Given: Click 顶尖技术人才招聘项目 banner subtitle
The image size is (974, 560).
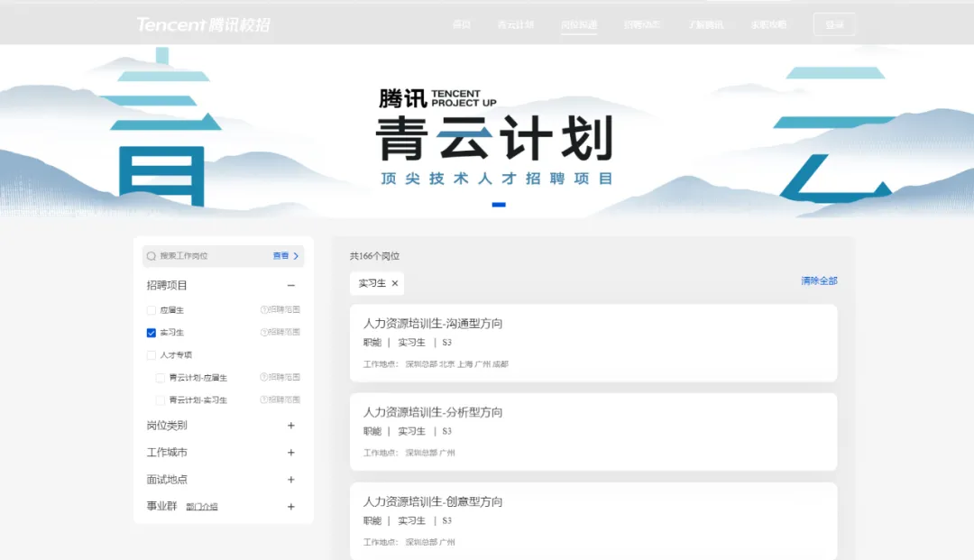Looking at the screenshot, I should point(497,179).
